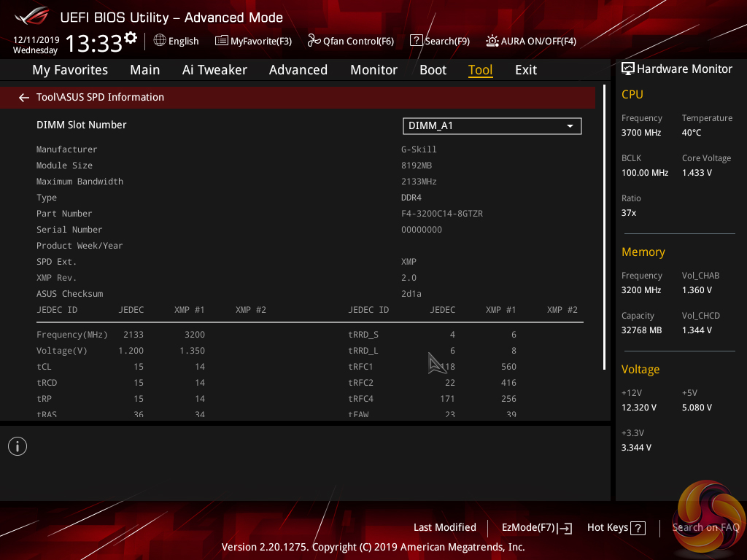Switch to the Boot tab

[433, 70]
